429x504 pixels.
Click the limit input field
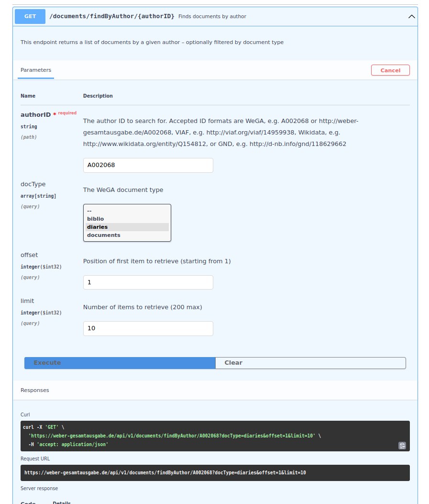point(148,328)
